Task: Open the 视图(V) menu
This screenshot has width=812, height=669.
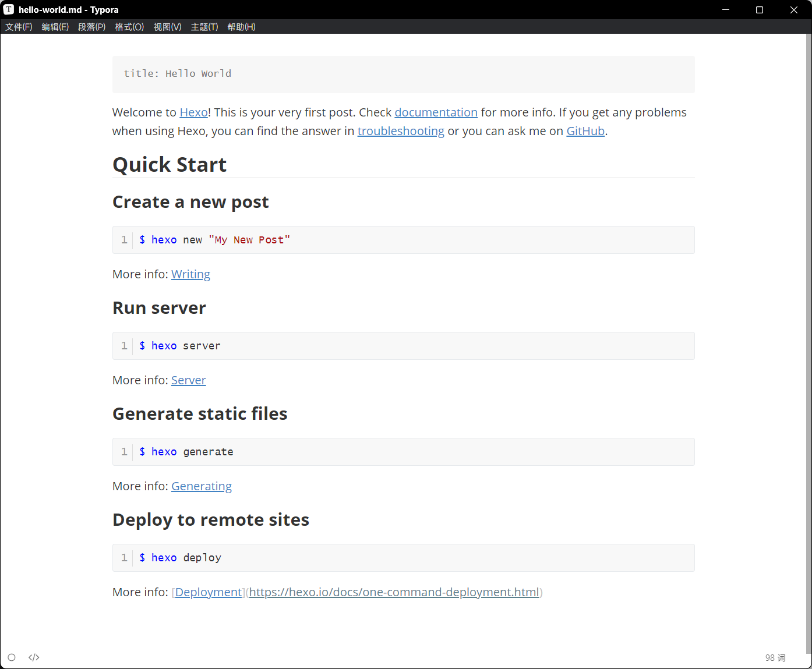Action: tap(168, 27)
